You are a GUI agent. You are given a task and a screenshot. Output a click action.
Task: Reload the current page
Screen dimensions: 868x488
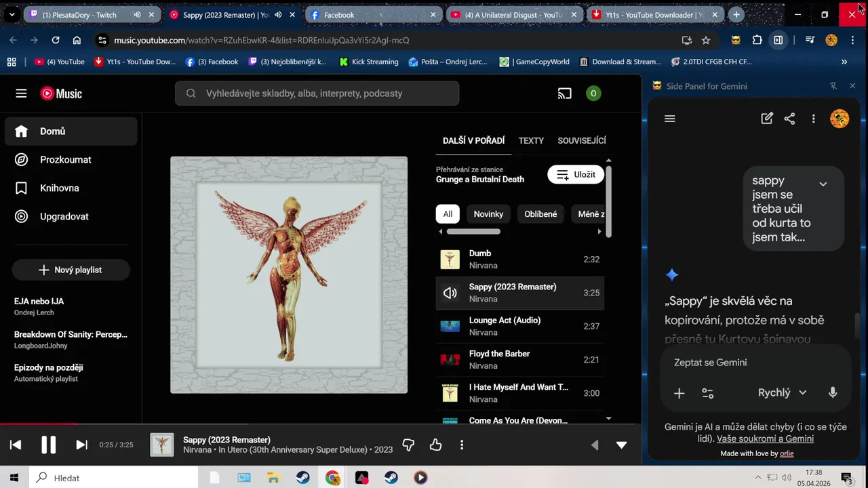pos(56,40)
